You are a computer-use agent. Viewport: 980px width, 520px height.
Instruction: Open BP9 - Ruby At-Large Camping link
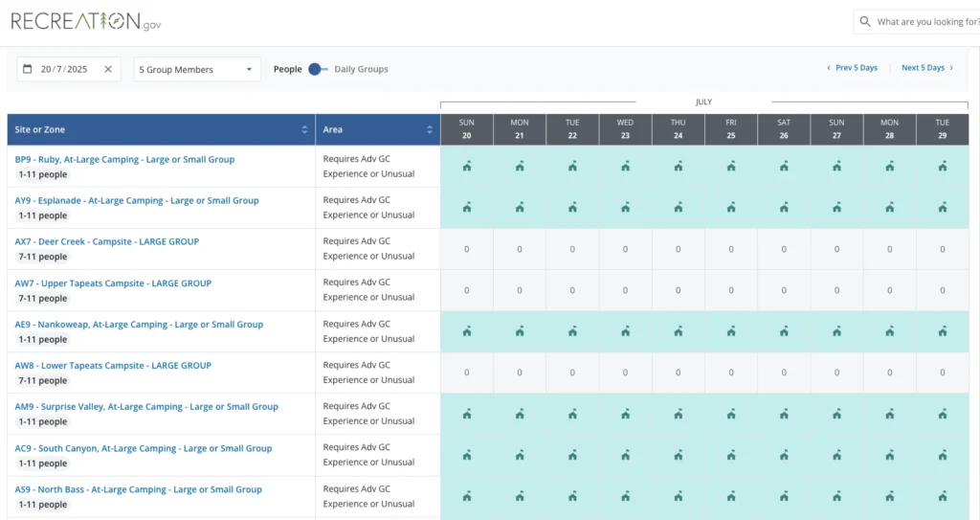click(x=125, y=160)
